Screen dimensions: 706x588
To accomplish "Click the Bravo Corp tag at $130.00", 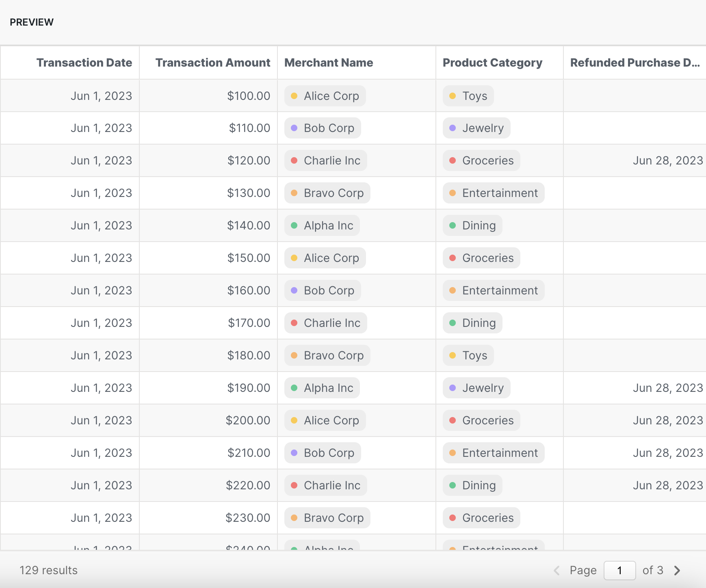I will (x=327, y=193).
